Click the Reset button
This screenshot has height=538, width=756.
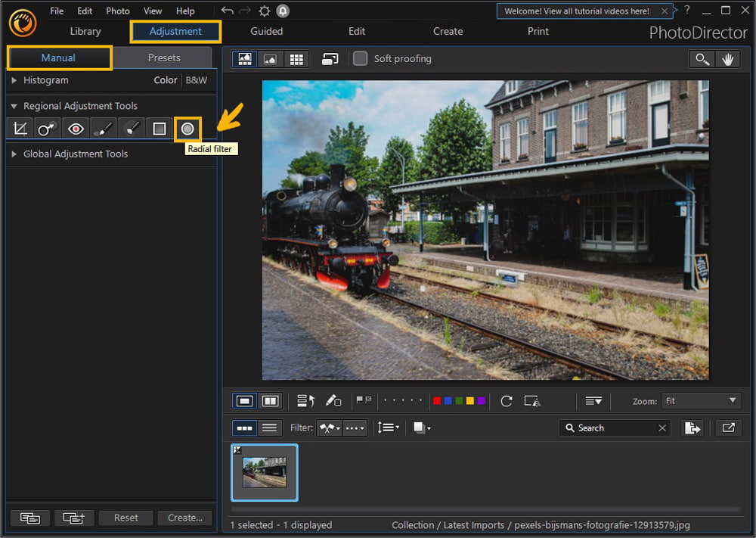coord(125,518)
